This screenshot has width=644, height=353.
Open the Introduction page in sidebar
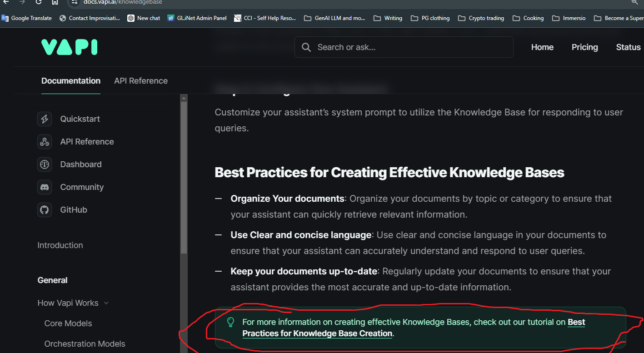point(60,245)
